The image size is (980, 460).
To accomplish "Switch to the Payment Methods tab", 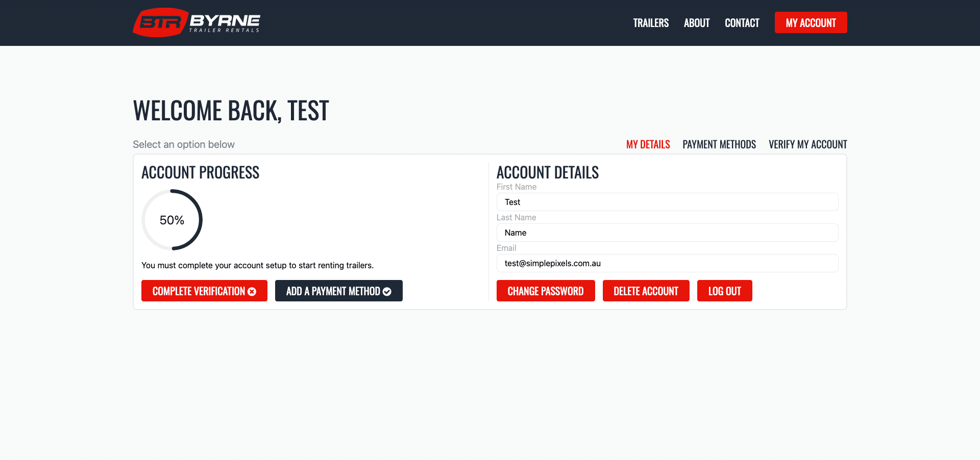I will [719, 144].
